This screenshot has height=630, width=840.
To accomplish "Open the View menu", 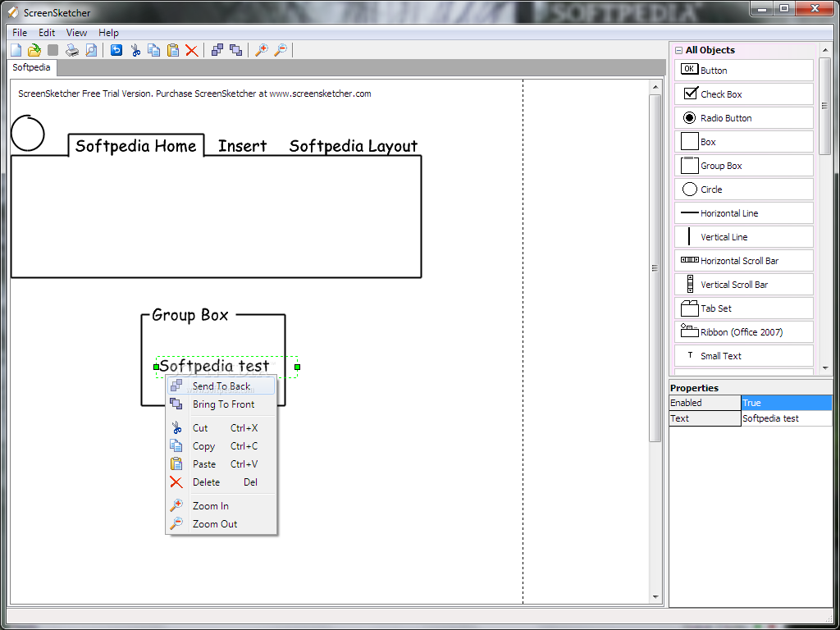I will (x=76, y=33).
